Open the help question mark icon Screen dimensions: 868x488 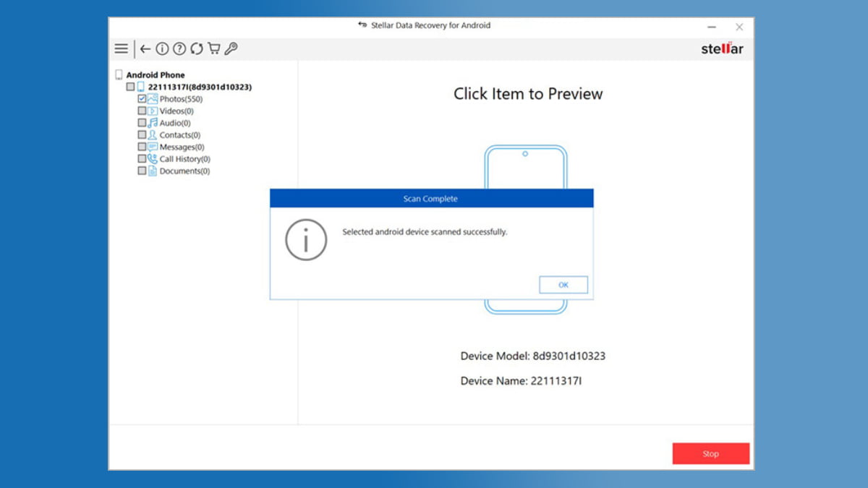click(179, 48)
